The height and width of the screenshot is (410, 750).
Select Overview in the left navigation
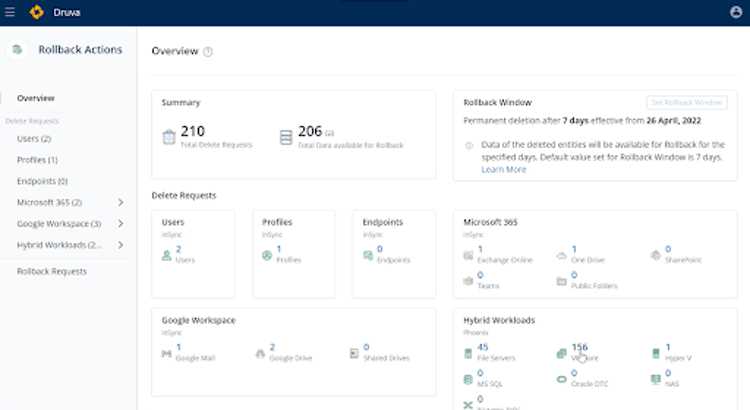point(36,98)
